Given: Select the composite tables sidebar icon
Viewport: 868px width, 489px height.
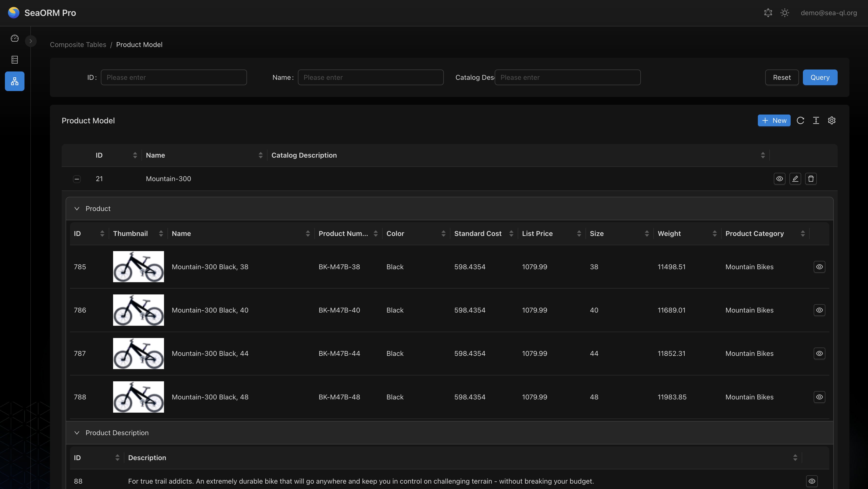Looking at the screenshot, I should tap(14, 81).
